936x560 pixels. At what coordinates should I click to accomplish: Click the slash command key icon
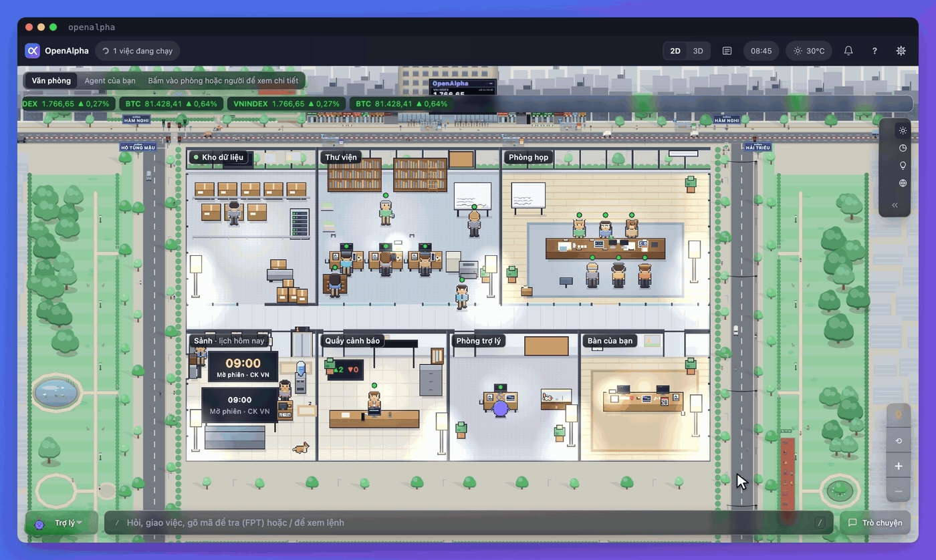pyautogui.click(x=820, y=523)
